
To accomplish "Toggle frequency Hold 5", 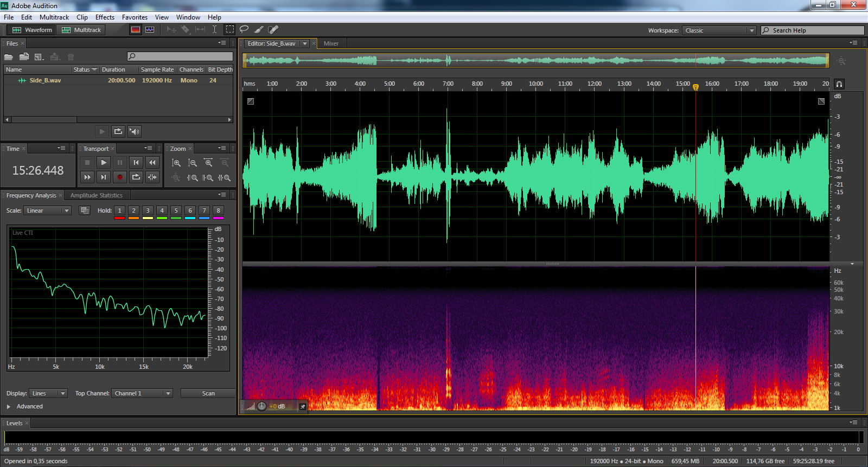I will pos(176,210).
